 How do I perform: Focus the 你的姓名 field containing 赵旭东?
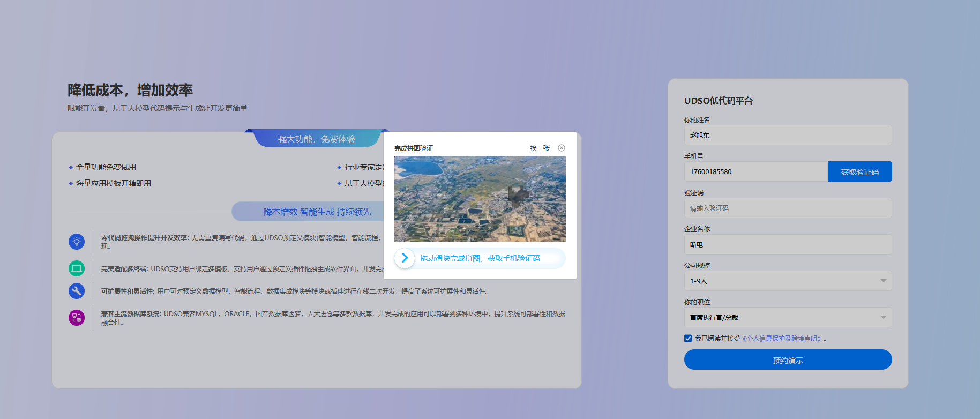click(x=788, y=135)
